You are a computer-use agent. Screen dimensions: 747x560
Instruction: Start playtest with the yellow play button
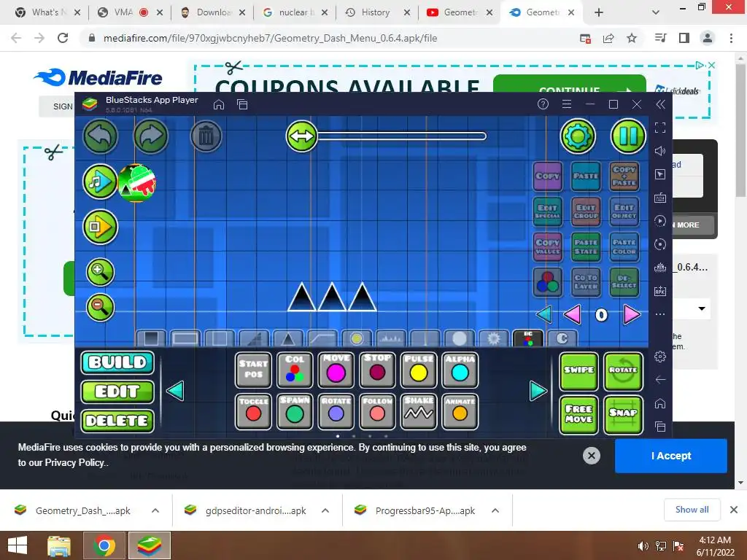100,227
